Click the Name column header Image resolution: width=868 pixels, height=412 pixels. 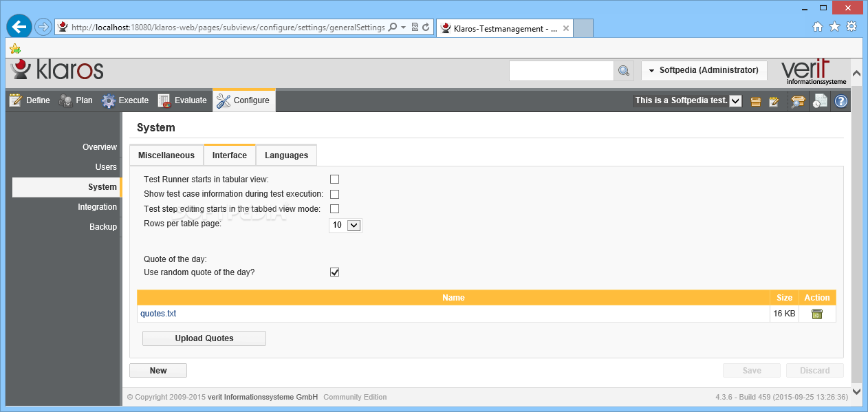[453, 298]
